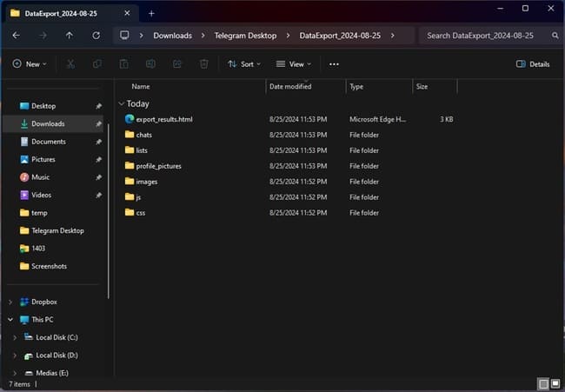Click Telegram Desktop in the breadcrumb path
Viewport: 565px width, 392px height.
(245, 36)
